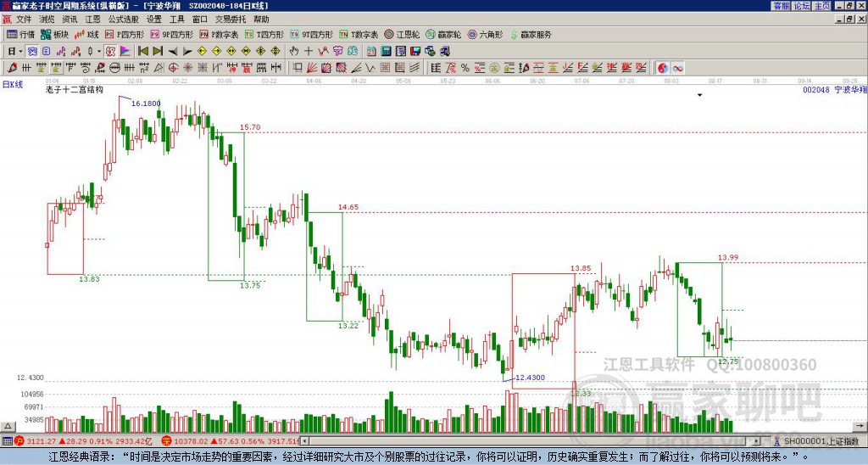Click the 13.99 level label
Viewport: 868px width, 465px height.
coord(728,257)
